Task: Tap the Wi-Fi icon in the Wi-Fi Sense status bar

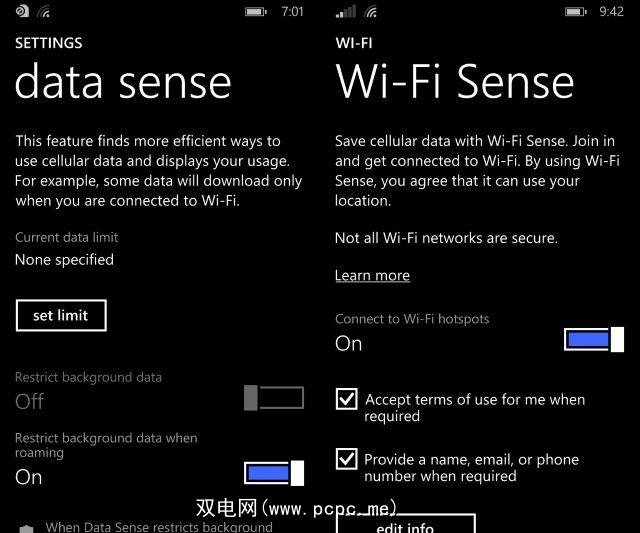Action: [371, 12]
